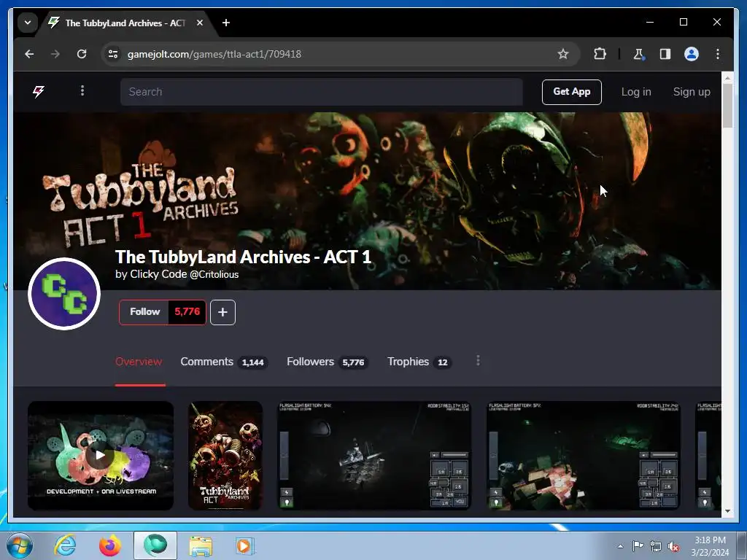Open the Sign up link
Image resolution: width=747 pixels, height=560 pixels.
(692, 92)
